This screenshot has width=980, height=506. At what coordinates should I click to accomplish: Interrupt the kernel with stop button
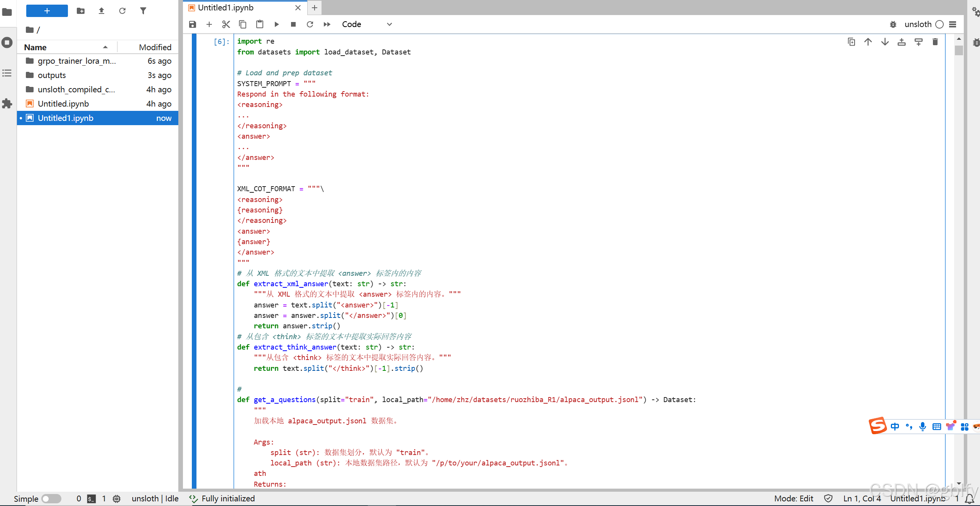[293, 24]
